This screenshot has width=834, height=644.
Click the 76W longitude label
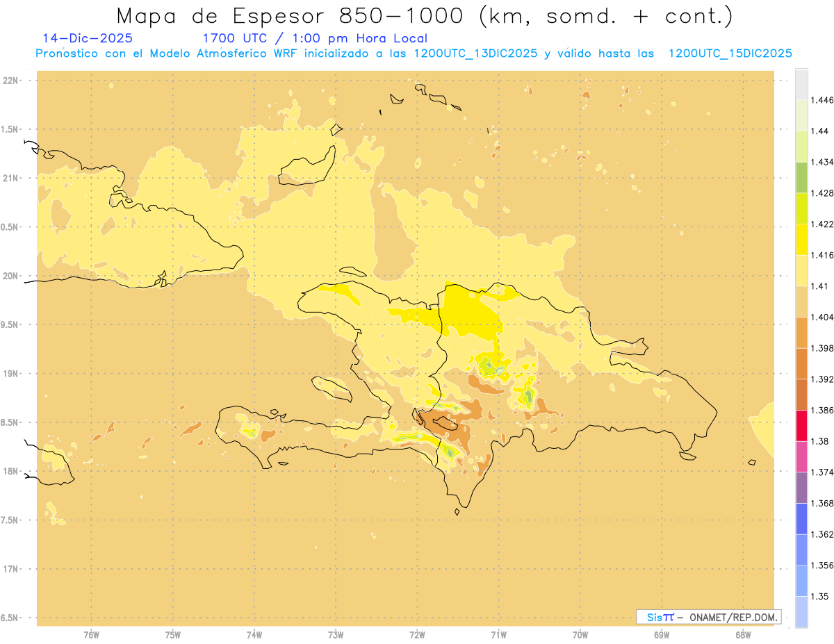[x=91, y=635]
